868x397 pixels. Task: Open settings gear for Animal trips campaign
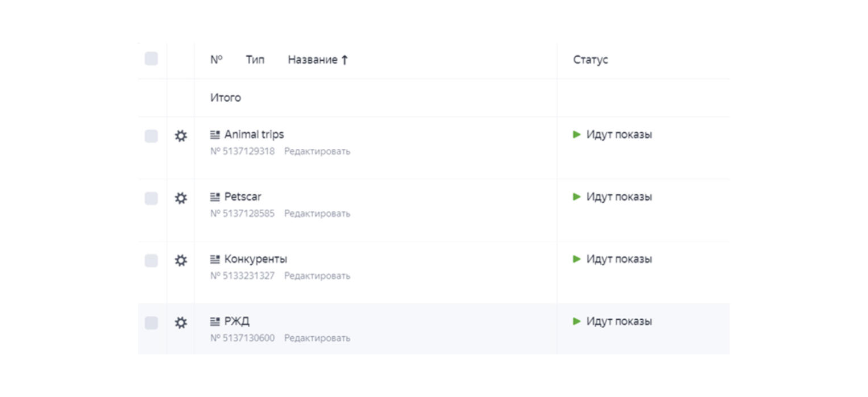click(181, 136)
